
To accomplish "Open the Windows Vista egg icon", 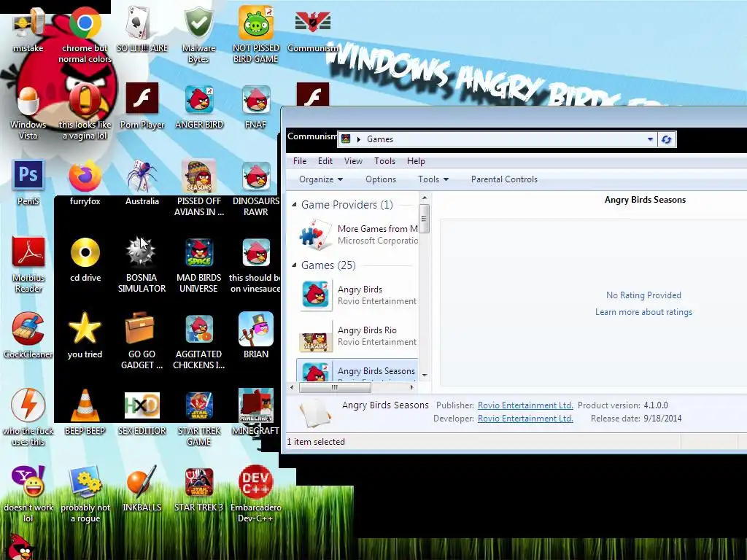I will (x=28, y=112).
